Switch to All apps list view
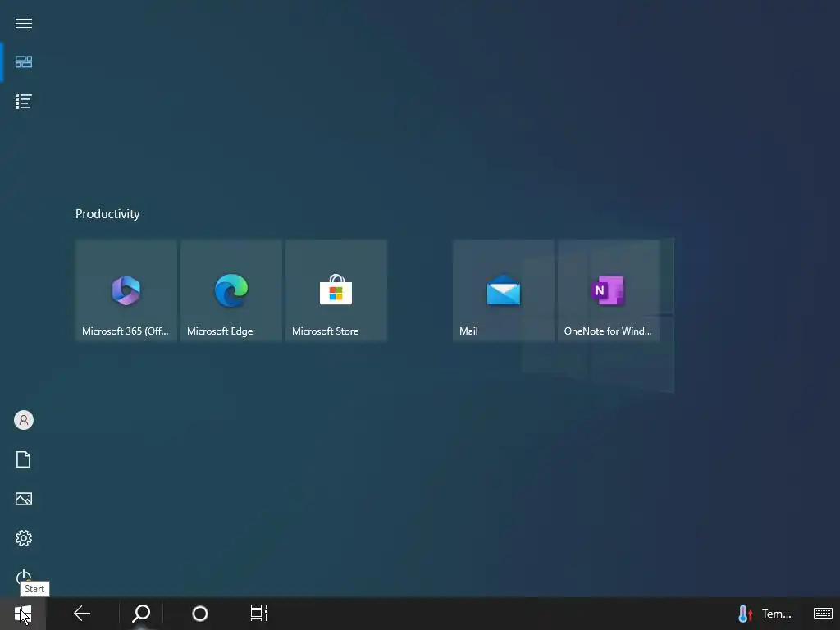This screenshot has height=630, width=840. [x=24, y=101]
